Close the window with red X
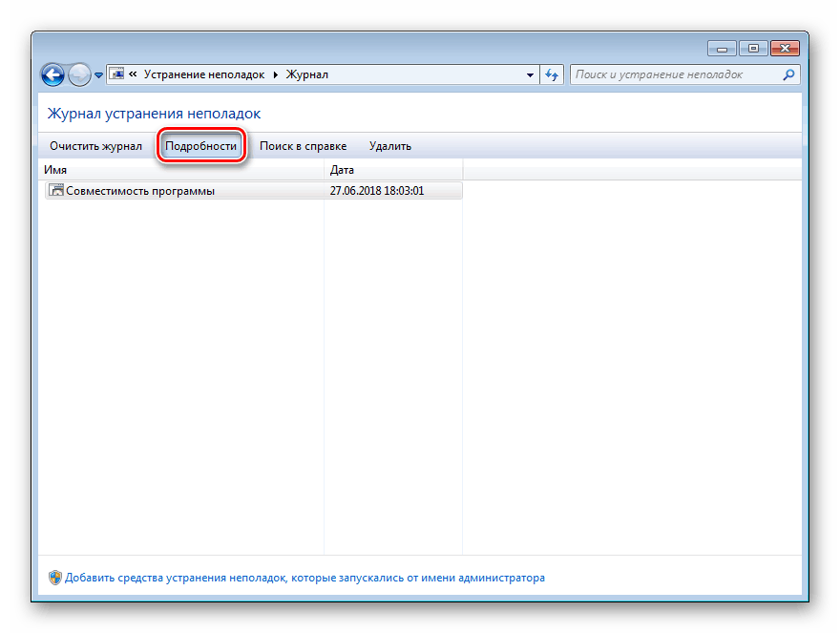Viewport: 840px width, 633px height. click(785, 49)
